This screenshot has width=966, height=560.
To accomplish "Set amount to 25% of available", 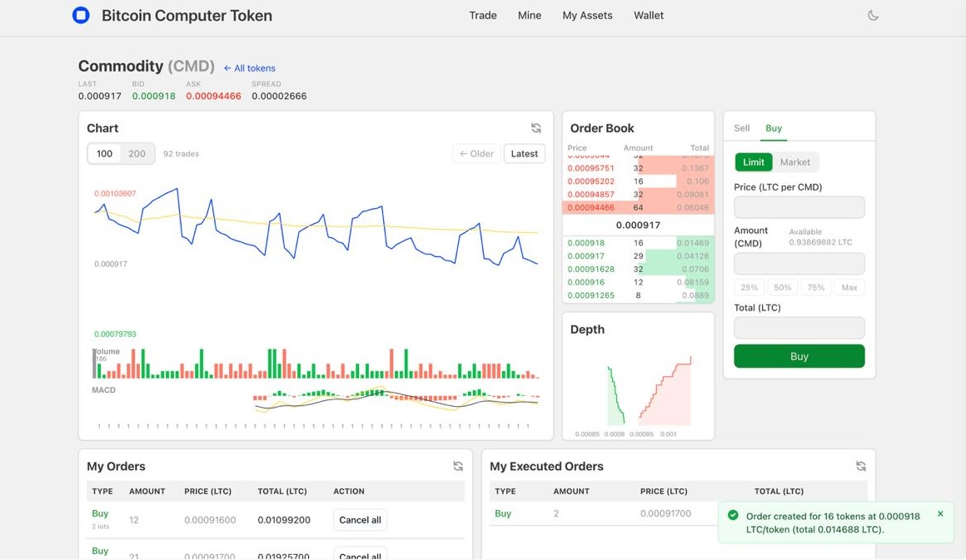I will [749, 287].
